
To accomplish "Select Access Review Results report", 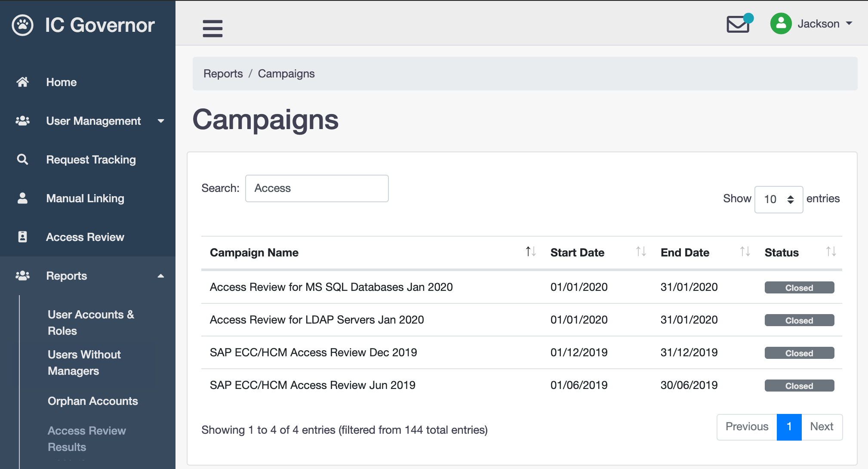I will pyautogui.click(x=87, y=439).
